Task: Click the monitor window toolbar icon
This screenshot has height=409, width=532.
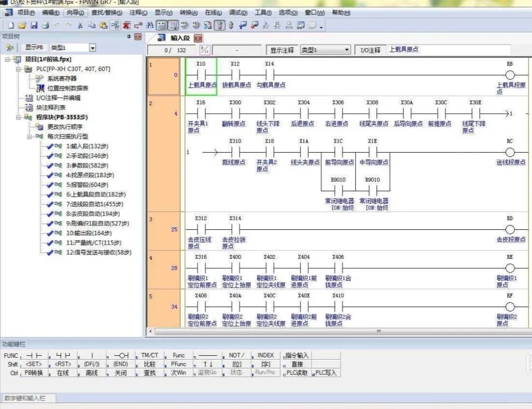Action: coord(300,25)
